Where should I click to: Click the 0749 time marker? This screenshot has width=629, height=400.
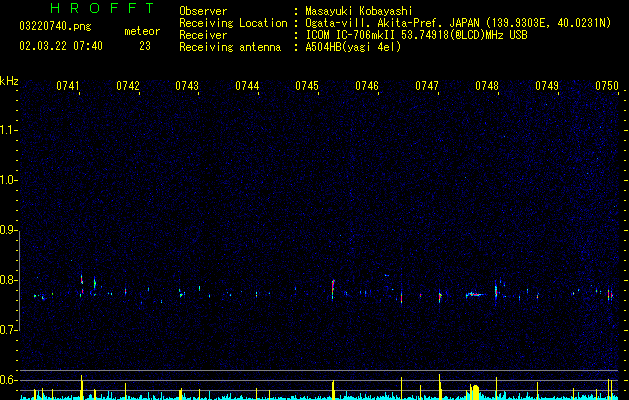[547, 86]
